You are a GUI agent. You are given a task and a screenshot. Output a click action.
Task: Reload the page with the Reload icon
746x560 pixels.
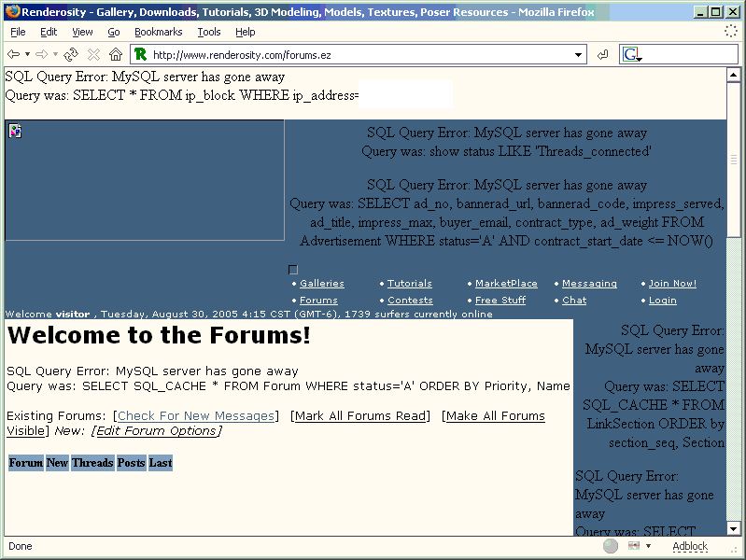pos(71,54)
